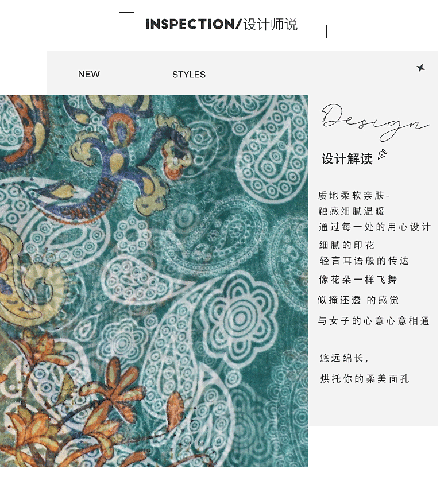Click the text line 似掩还透 的感觉
The image size is (448, 477).
(358, 300)
